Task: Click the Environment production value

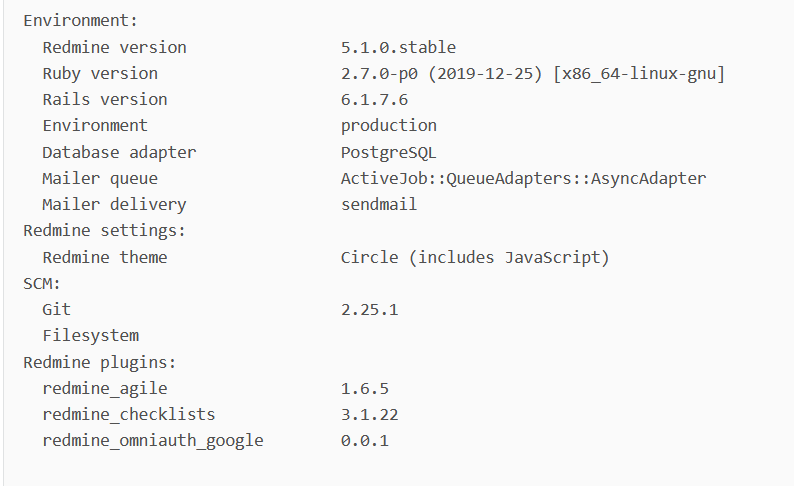Action: (388, 126)
